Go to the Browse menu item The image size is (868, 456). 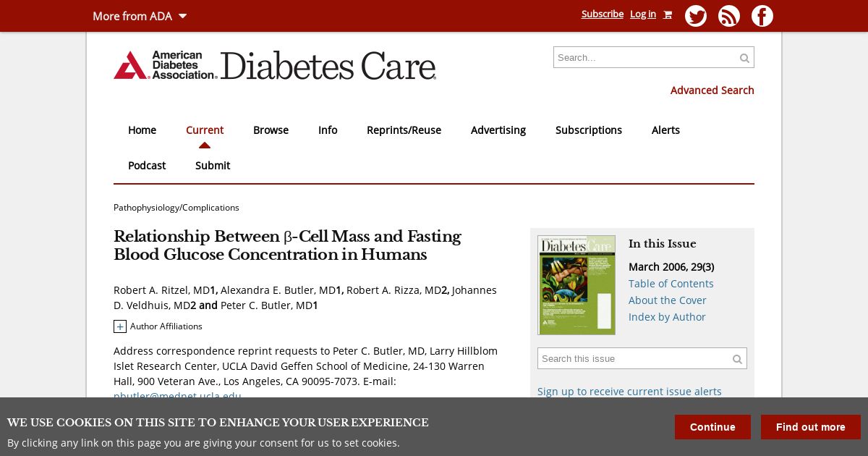coord(271,130)
